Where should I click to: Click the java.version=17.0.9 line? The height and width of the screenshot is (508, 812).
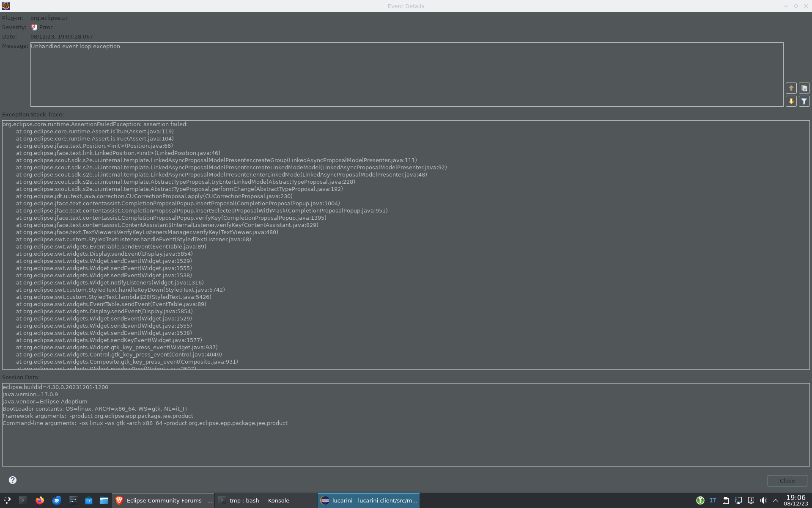[30, 395]
